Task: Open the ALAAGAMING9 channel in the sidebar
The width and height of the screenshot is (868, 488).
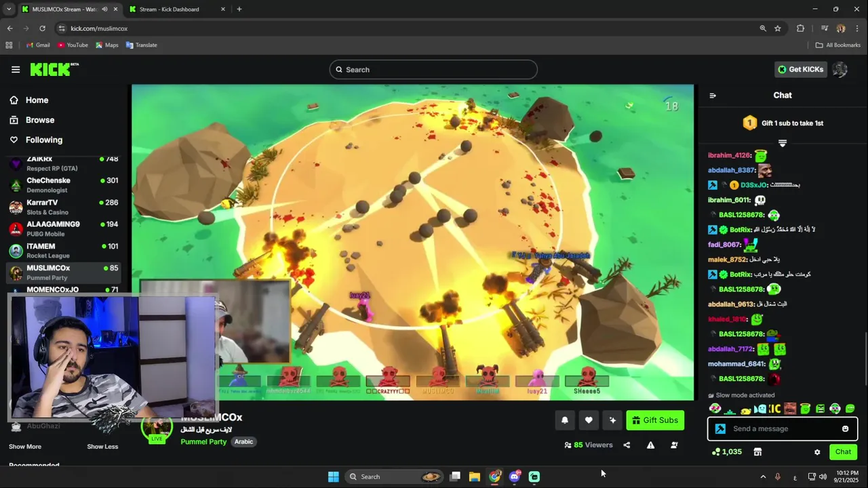Action: [x=64, y=229]
